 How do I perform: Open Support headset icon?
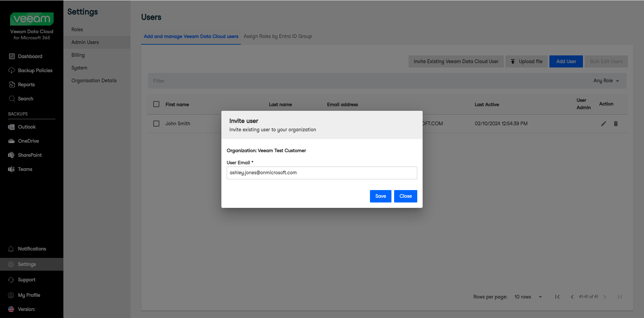click(x=11, y=280)
